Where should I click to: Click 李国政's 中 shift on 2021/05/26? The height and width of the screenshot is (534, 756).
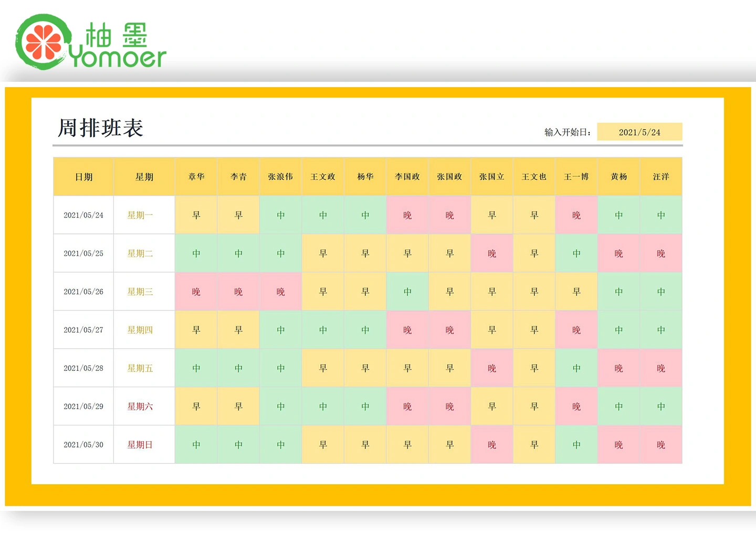click(x=407, y=292)
